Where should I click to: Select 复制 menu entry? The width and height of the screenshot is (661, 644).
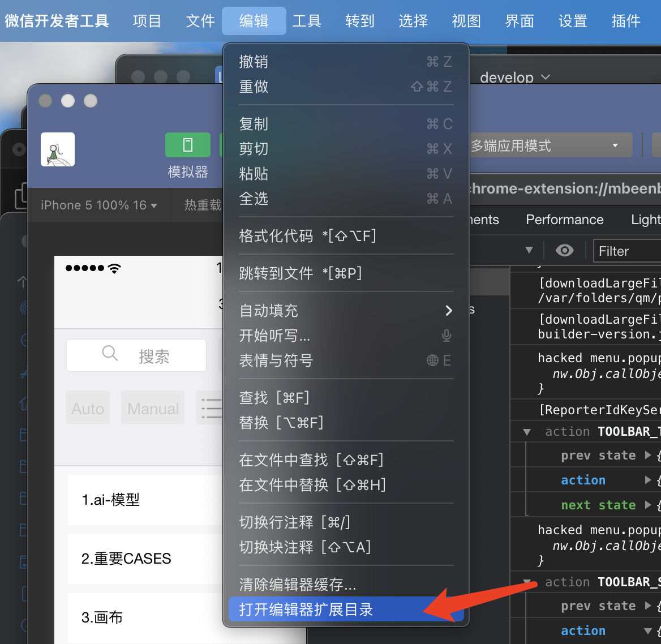(x=346, y=124)
